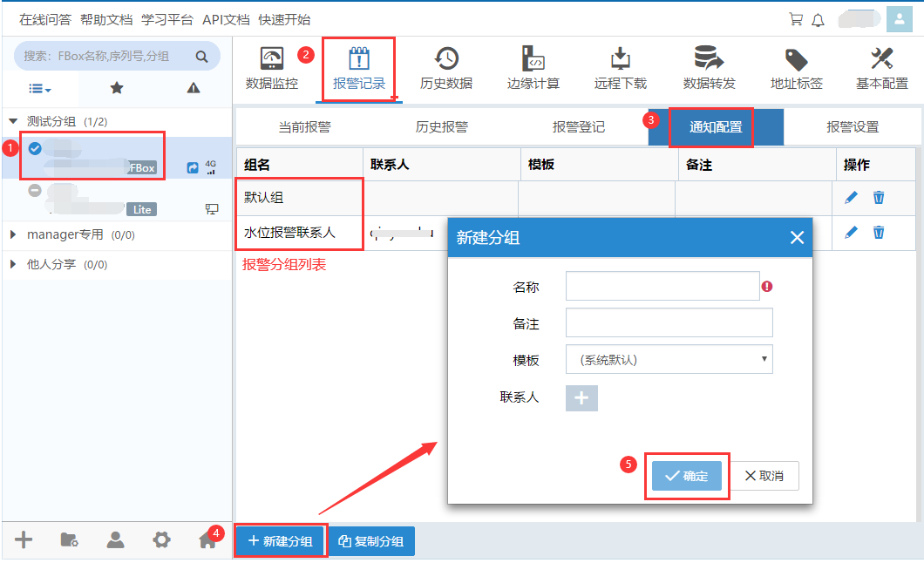Image resolution: width=924 pixels, height=563 pixels.
Task: Click the 复制分组 copy group button
Action: [x=371, y=541]
